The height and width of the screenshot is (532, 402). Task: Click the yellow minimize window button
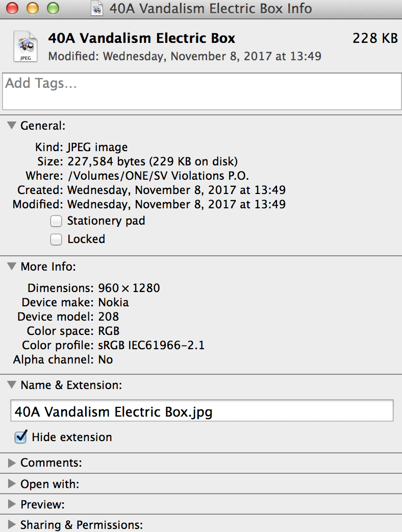[x=33, y=8]
